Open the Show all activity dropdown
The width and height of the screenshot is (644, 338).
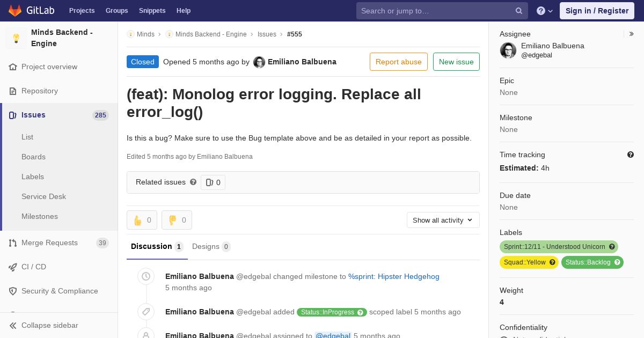443,220
